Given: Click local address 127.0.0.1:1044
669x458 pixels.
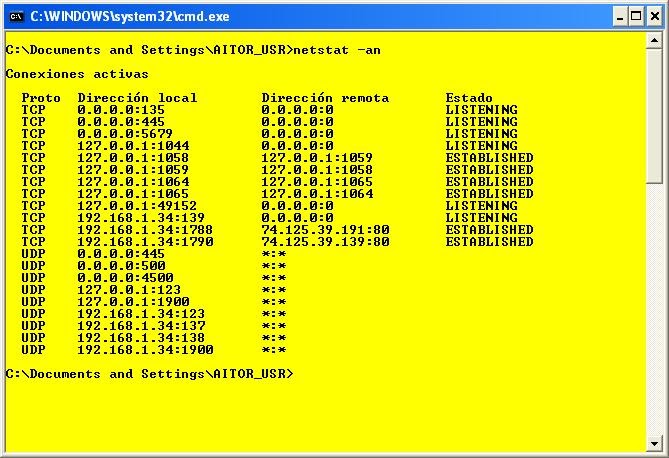Looking at the screenshot, I should click(133, 146).
